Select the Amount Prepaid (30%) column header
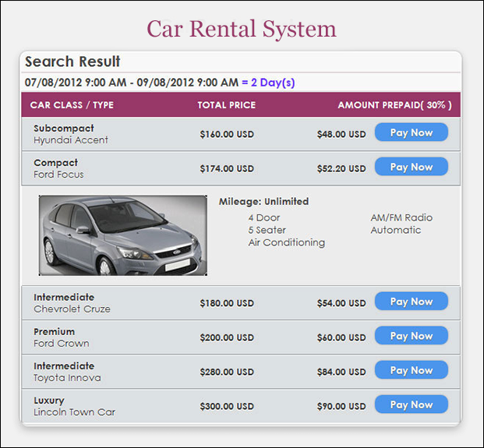The height and width of the screenshot is (448, 484). 394,105
